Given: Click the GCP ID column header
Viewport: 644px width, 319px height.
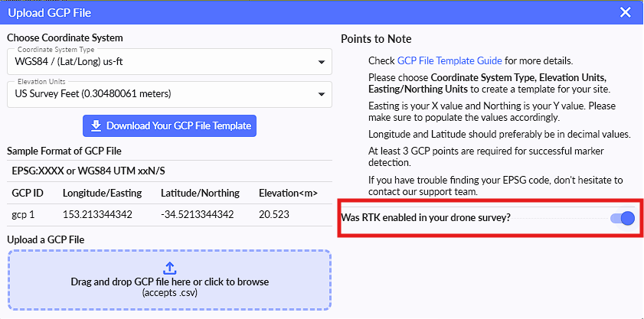Looking at the screenshot, I should 28,193.
